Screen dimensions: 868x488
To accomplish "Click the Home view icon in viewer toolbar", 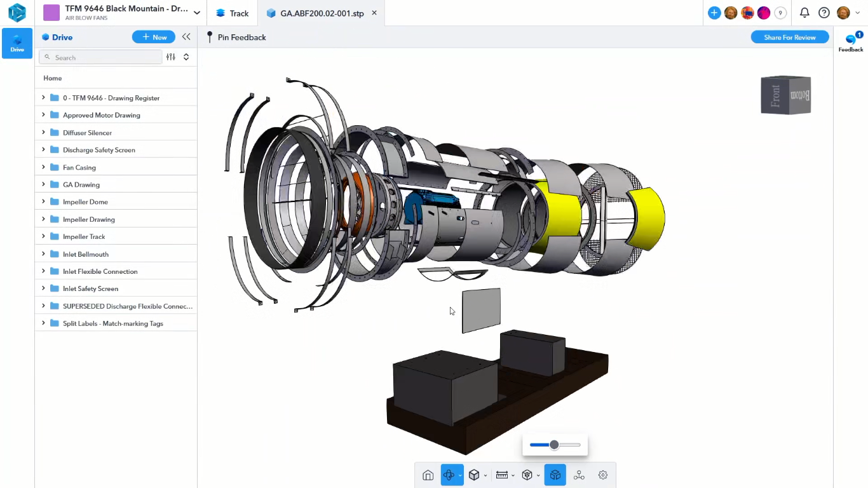I will [x=428, y=475].
